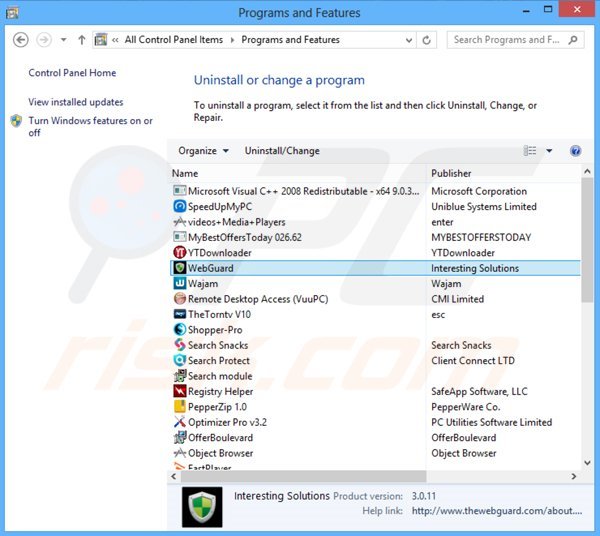Select the Search Protect icon

tap(179, 360)
